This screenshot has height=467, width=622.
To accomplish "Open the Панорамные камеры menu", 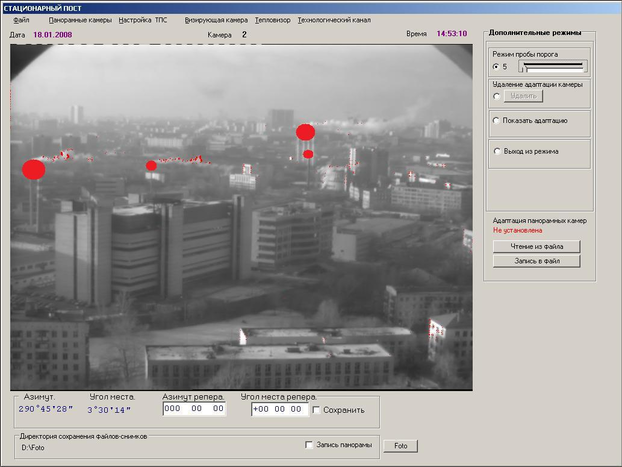I will [x=80, y=20].
